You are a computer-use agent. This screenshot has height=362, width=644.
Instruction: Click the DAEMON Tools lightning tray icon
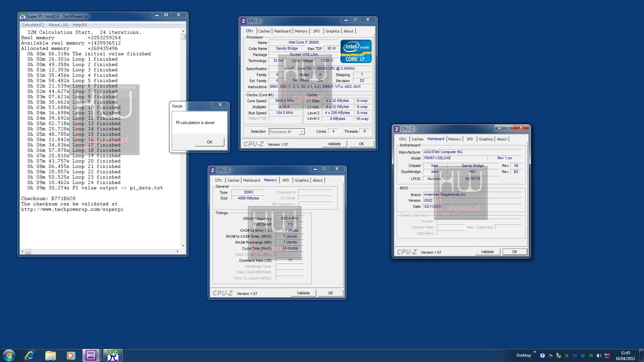542,356
